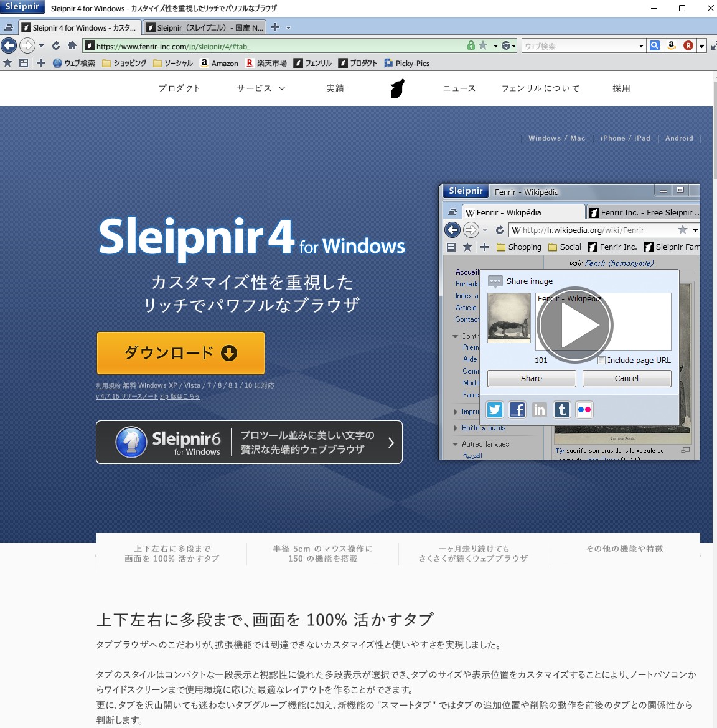Open the ウェブ検索 bookmark
This screenshot has height=728, width=717.
[x=74, y=63]
